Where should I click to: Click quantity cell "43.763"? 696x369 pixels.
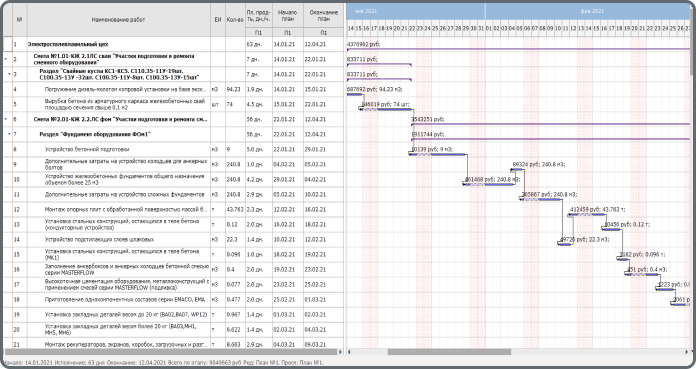tap(235, 209)
